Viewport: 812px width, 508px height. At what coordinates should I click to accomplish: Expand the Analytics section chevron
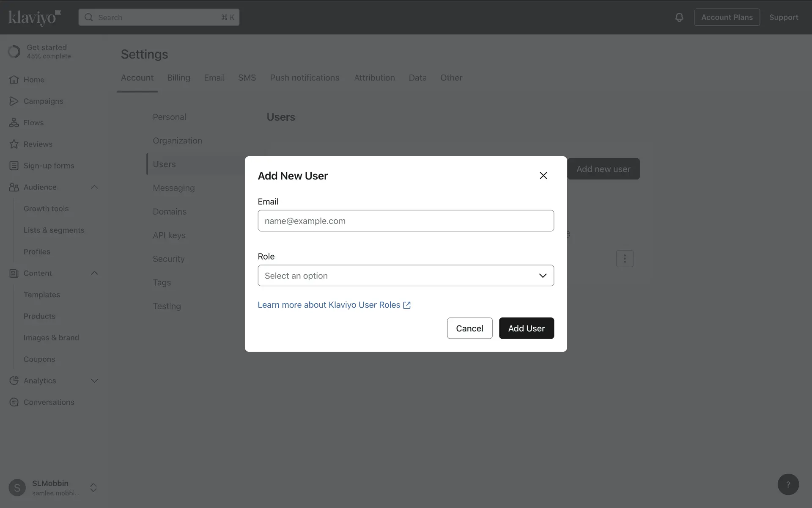click(94, 381)
